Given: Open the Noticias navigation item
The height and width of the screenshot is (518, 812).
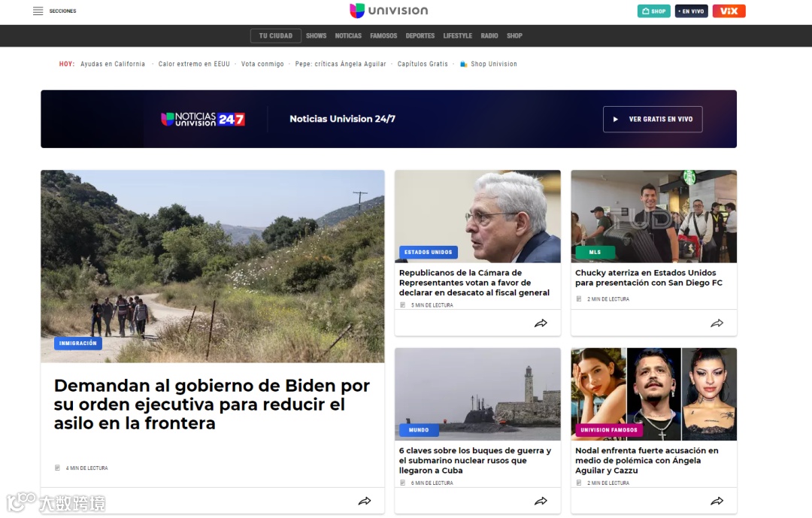Looking at the screenshot, I should [x=348, y=36].
